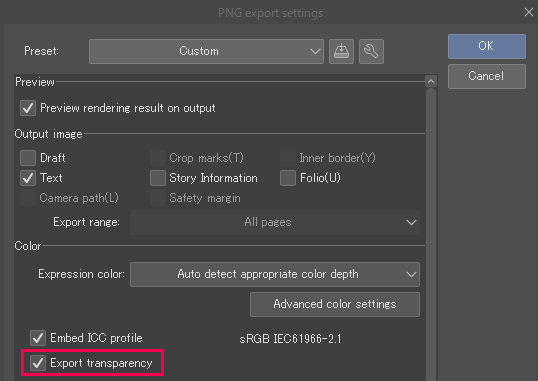Confirm export with the OK button
The width and height of the screenshot is (538, 381).
point(487,46)
